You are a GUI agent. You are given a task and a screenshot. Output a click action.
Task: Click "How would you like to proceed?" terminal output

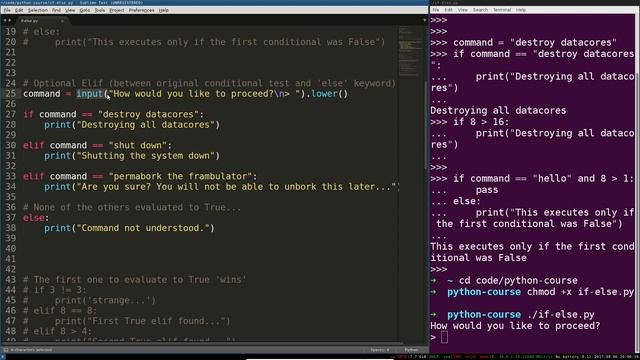coord(515,326)
